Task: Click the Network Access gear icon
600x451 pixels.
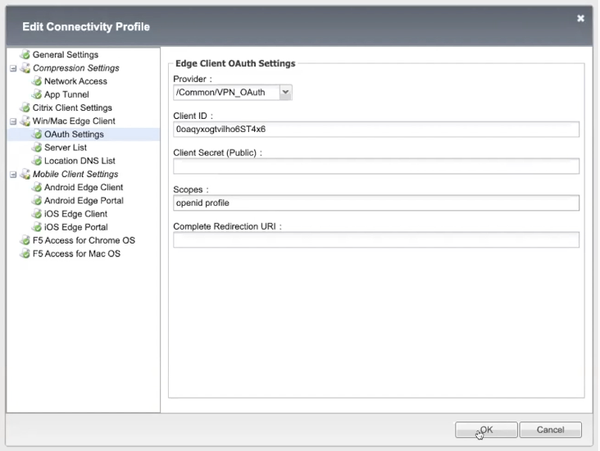Action: coord(37,81)
